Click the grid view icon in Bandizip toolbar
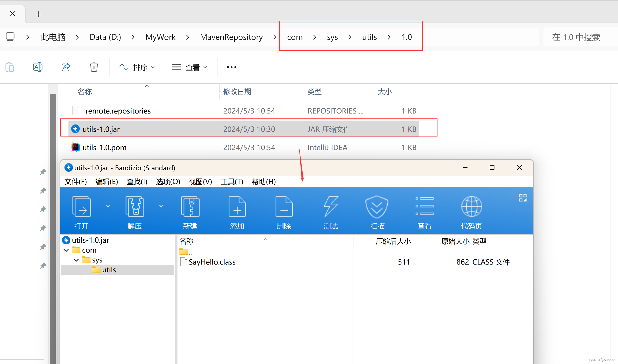Viewport: 618px width, 364px height. coord(523,198)
